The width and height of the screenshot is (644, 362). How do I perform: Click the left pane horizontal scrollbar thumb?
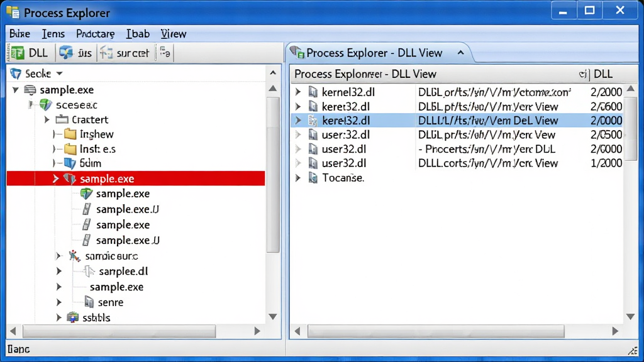click(x=119, y=331)
